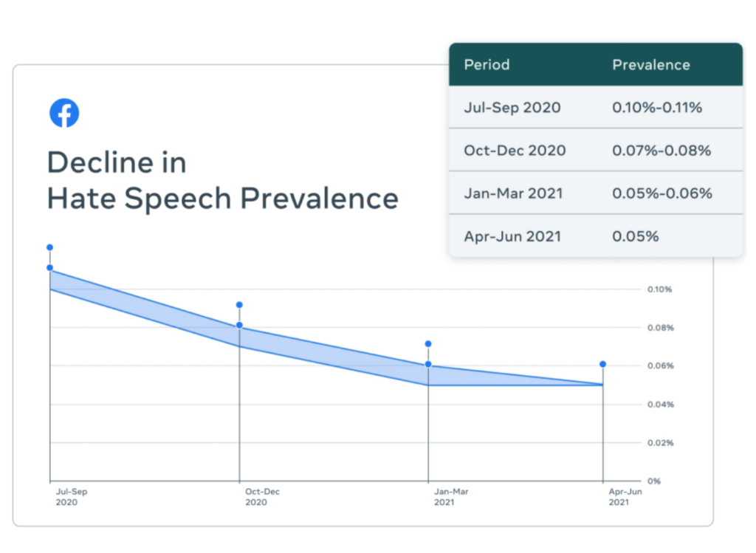756x553 pixels.
Task: Select the Period column header
Action: [487, 65]
